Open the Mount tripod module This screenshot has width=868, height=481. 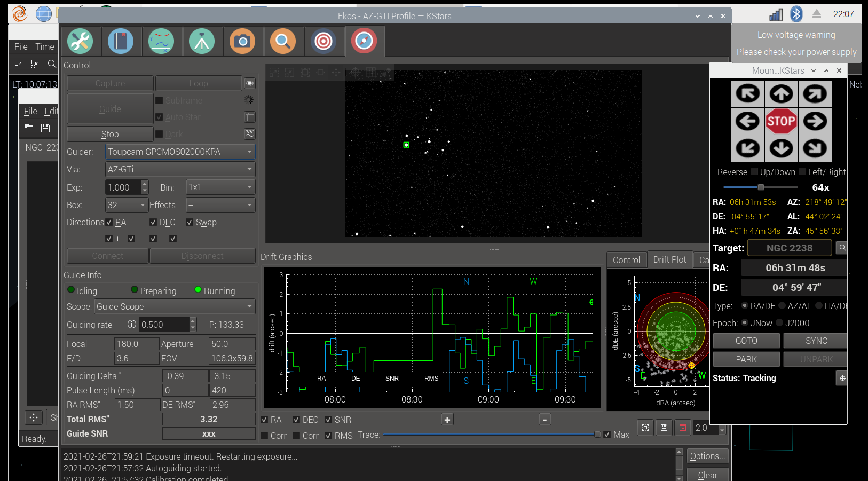click(202, 41)
